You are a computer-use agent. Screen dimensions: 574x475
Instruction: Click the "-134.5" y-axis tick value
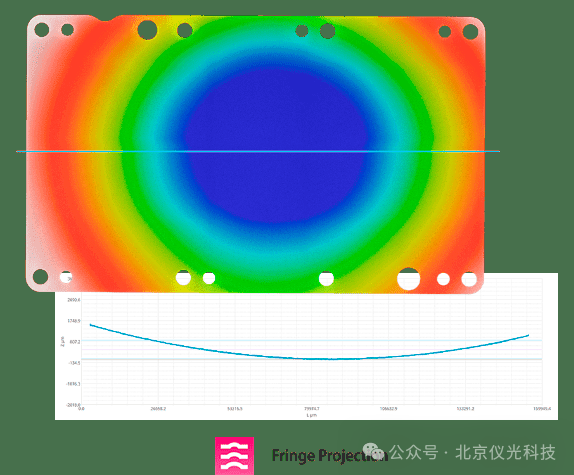point(74,363)
